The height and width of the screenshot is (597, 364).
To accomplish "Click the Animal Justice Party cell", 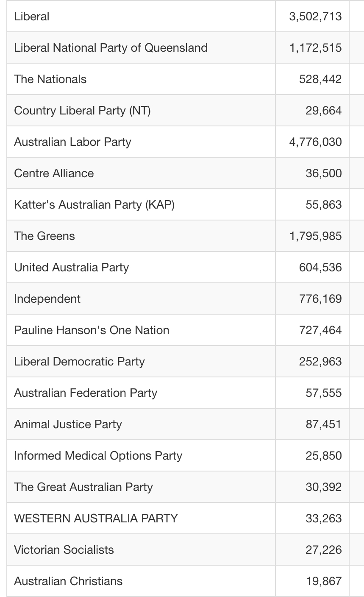I will pos(141,424).
